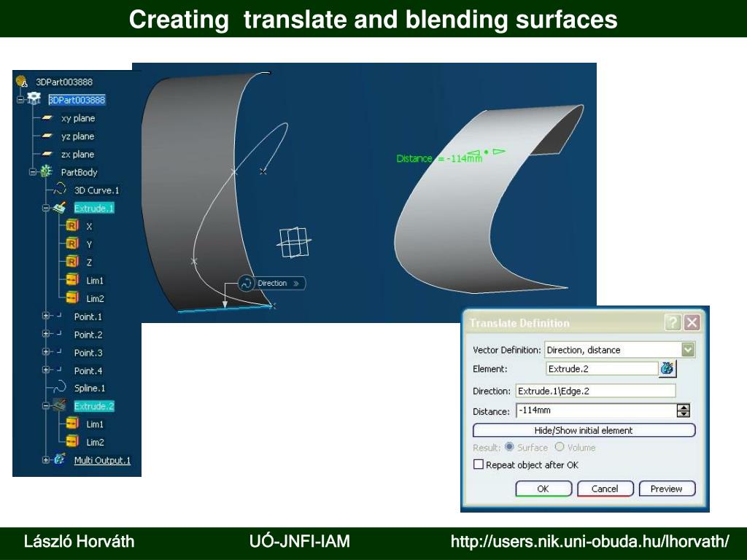The width and height of the screenshot is (747, 560).
Task: Click the green distance arrow manipulator
Action: 486,152
